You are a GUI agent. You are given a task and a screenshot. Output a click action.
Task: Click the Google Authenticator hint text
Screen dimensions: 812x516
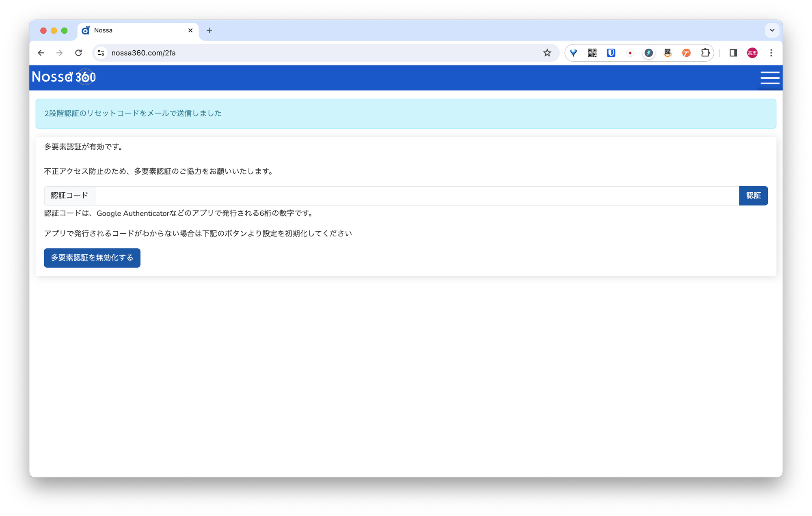(179, 213)
